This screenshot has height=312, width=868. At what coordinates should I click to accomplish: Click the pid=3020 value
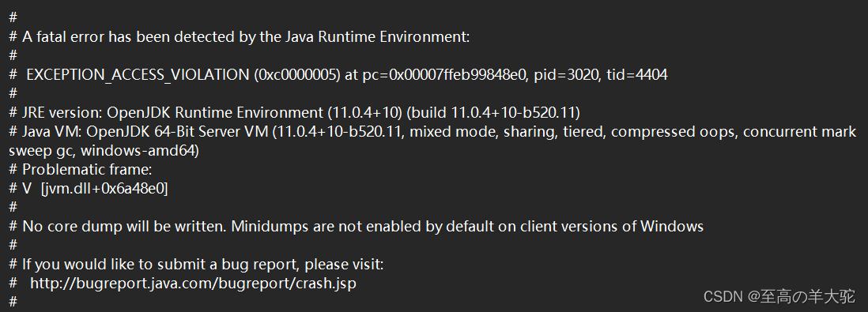pyautogui.click(x=568, y=75)
